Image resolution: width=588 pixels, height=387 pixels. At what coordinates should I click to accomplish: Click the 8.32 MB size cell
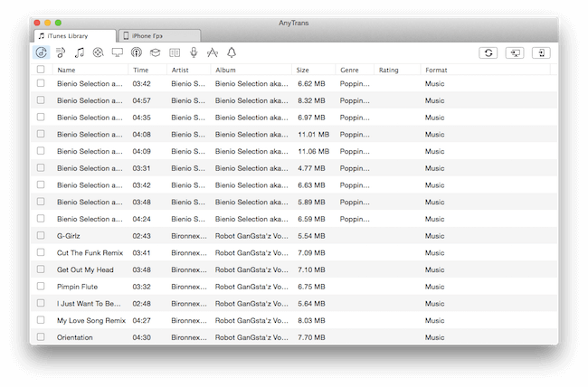click(311, 100)
